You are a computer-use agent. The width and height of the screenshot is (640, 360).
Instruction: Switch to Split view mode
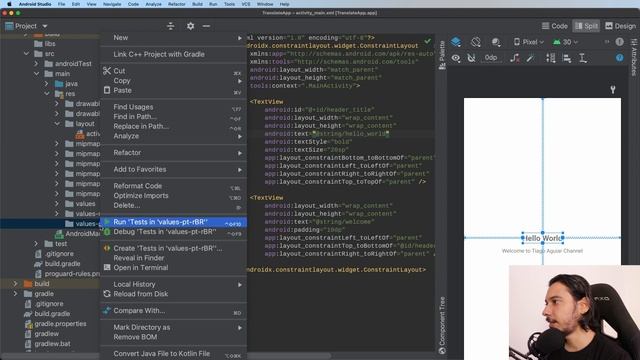click(x=586, y=26)
